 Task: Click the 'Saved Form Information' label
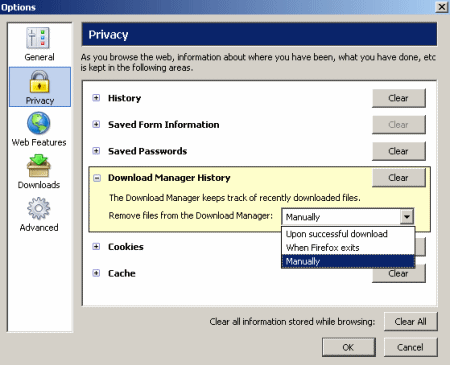[x=164, y=125]
